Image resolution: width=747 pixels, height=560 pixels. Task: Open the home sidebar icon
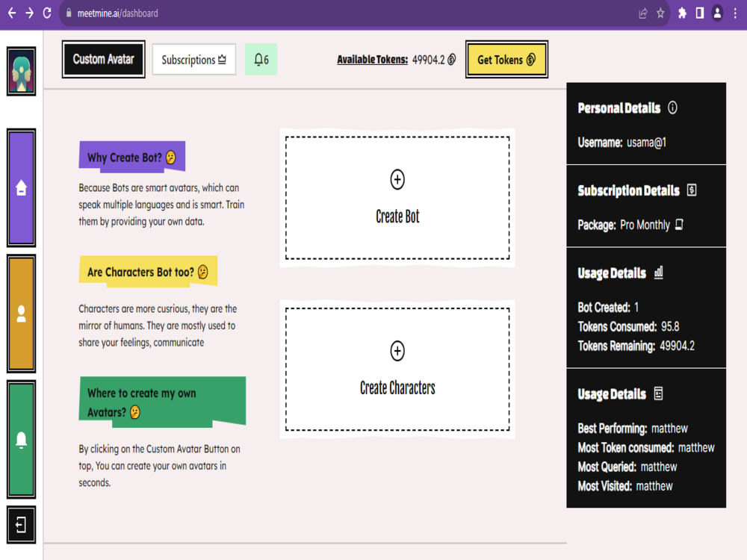coord(21,187)
